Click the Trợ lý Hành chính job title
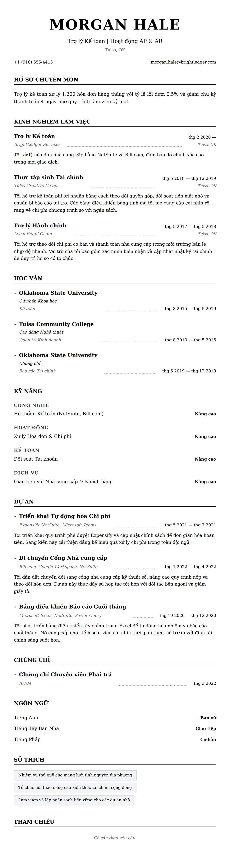The height and width of the screenshot is (868, 230). coord(40,226)
